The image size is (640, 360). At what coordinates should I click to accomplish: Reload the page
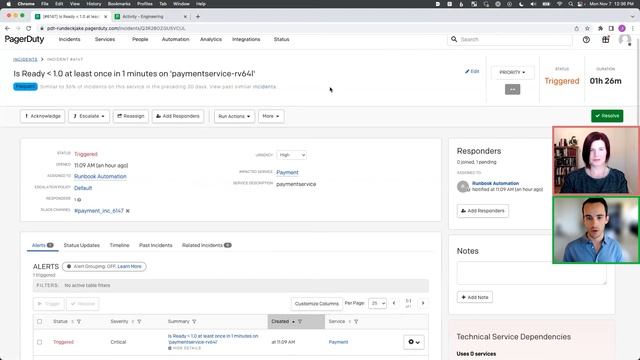coord(29,28)
